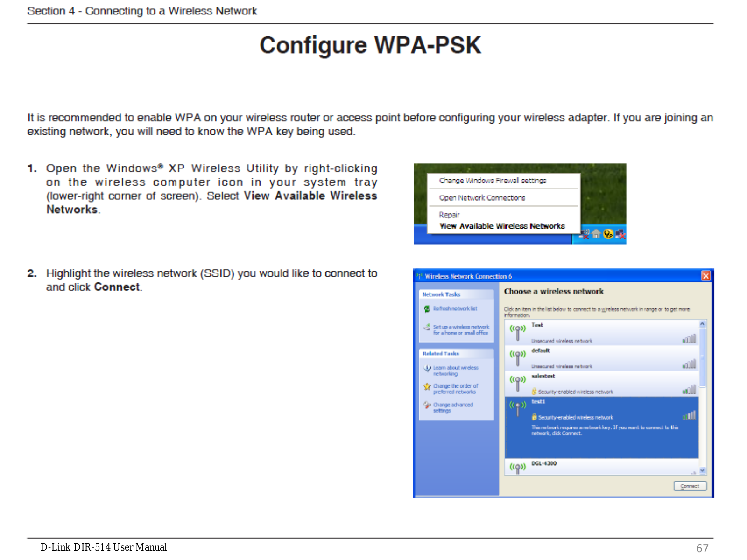This screenshot has width=747, height=560.
Task: Click the signal strength bars for the default network
Action: coord(689,364)
